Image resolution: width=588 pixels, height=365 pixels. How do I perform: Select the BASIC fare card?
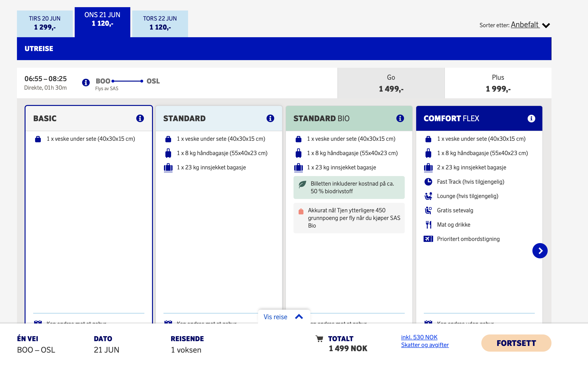point(89,214)
